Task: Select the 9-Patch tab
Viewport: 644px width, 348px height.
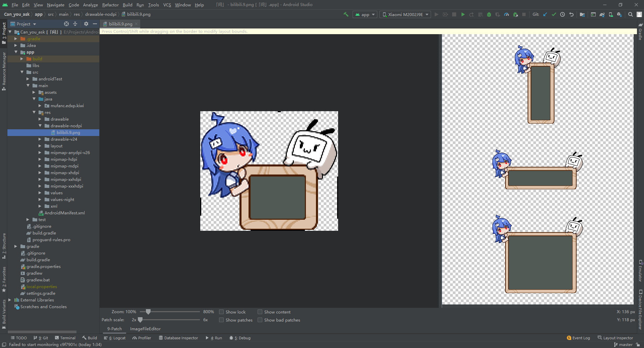Action: pos(114,329)
